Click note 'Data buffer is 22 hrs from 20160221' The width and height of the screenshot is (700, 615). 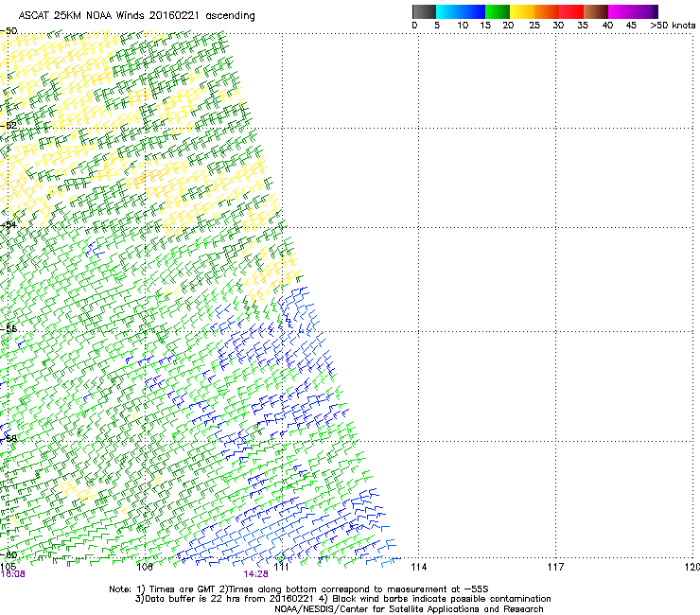point(228,599)
